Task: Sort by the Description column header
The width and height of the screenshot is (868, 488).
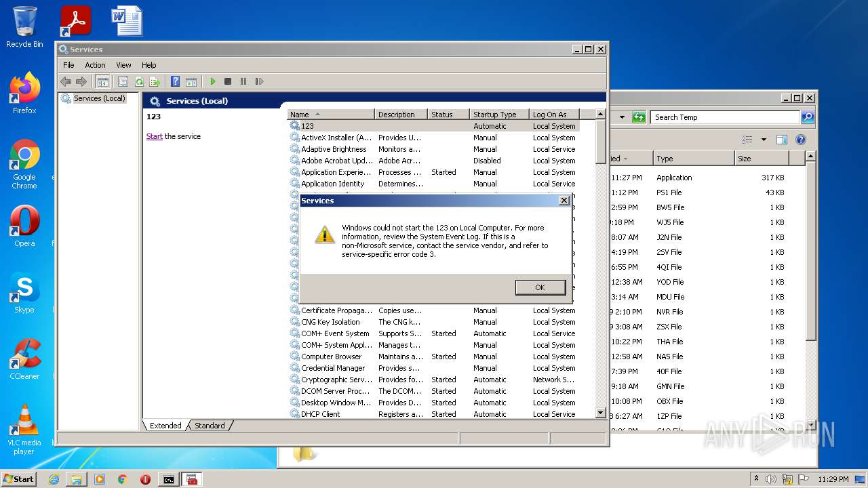Action: pos(401,114)
